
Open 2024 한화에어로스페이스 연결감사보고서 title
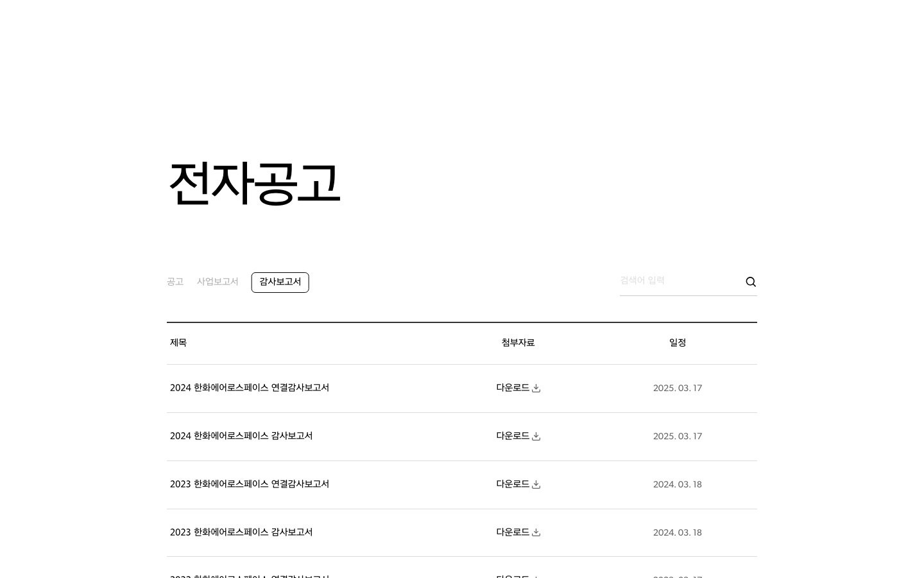[x=250, y=388]
